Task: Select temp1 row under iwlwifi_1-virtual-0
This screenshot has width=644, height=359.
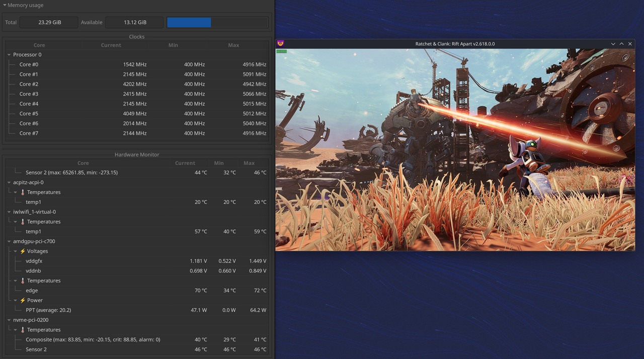Action: [x=136, y=232]
